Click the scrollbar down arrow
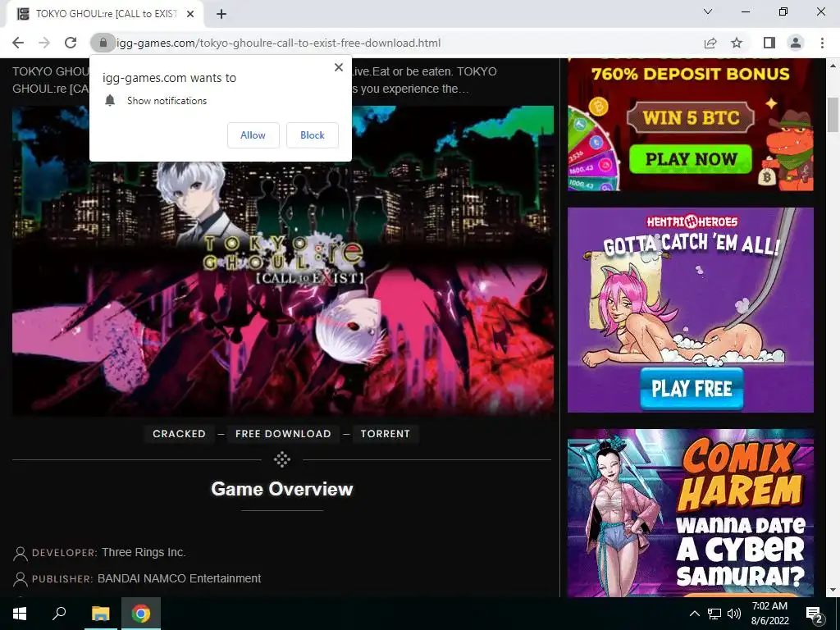The image size is (840, 630). tap(833, 590)
